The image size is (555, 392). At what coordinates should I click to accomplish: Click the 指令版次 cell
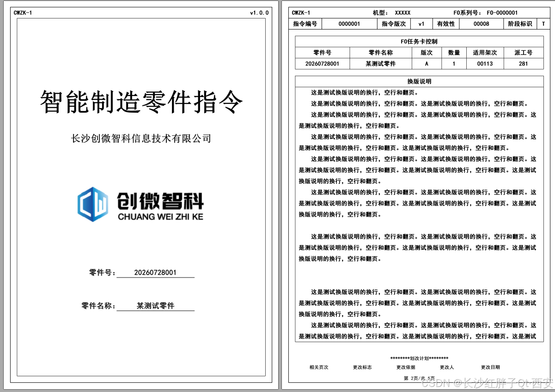(x=394, y=24)
